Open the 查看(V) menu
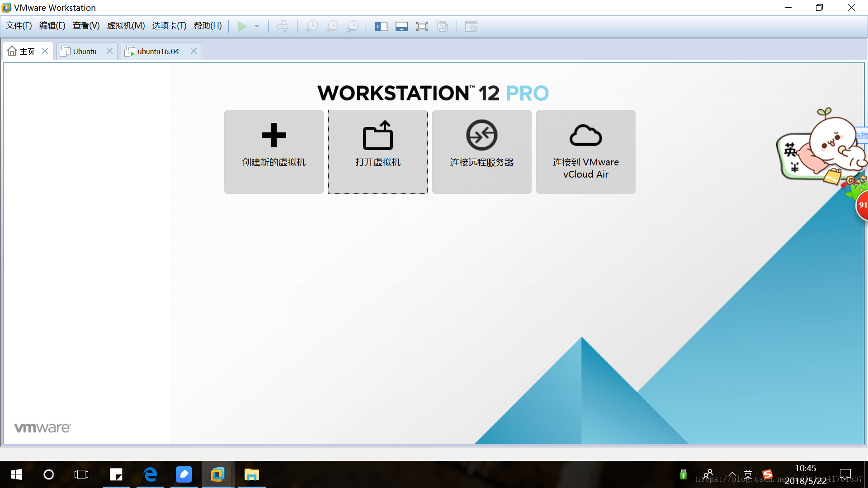 pos(86,26)
